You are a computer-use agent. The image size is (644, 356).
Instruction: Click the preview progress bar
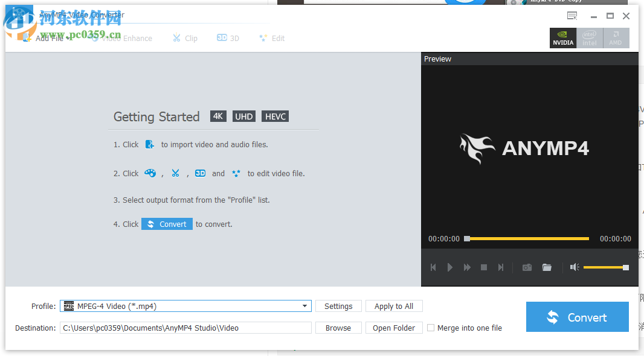click(527, 238)
